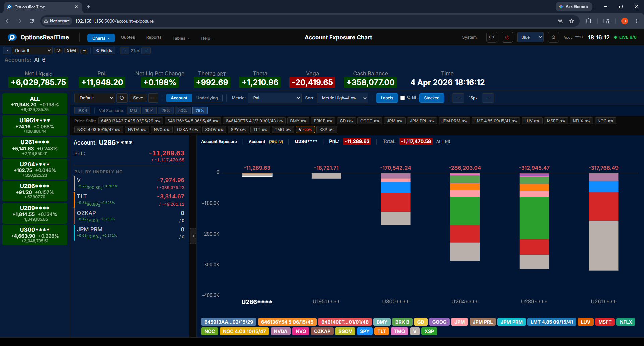Toggle the Labels display option
This screenshot has height=346, width=644.
coord(387,98)
